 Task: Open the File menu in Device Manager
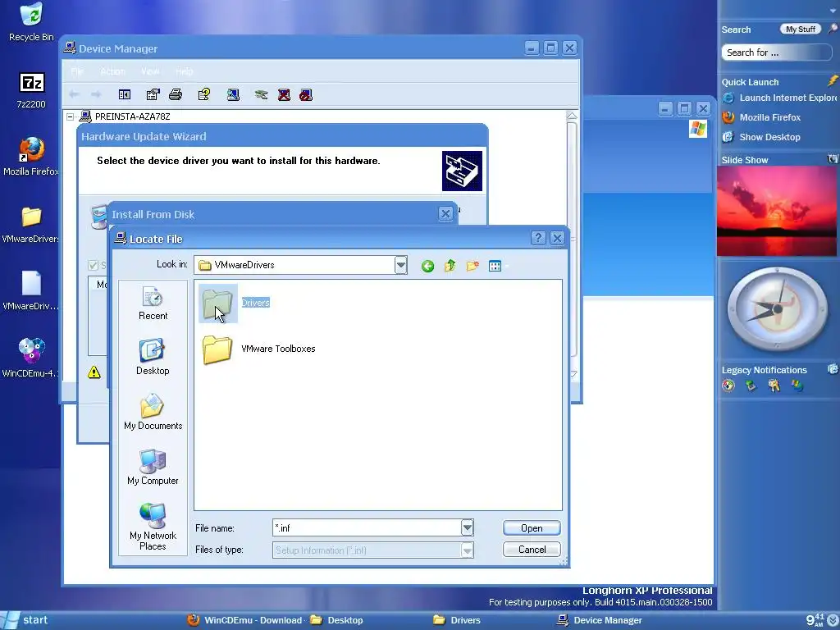pyautogui.click(x=77, y=71)
